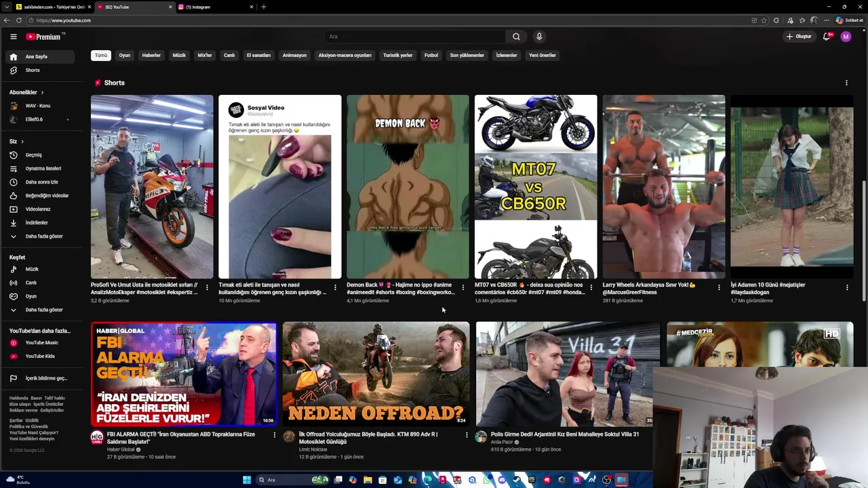
Task: Expand Daha fazla göster under Siz
Action: [x=41, y=237]
